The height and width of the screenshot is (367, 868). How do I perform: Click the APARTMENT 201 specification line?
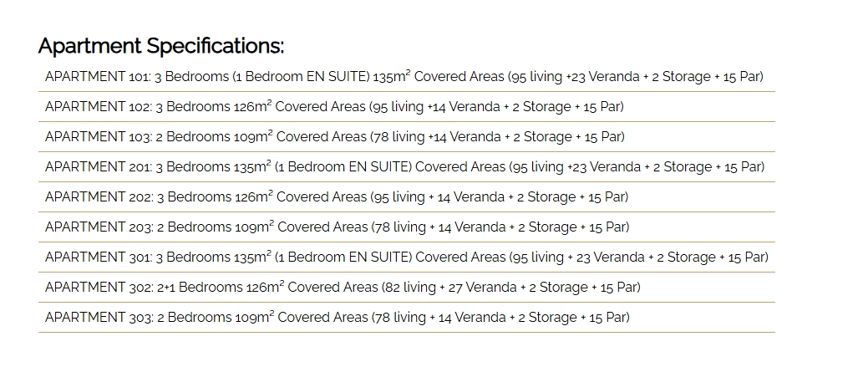(404, 167)
